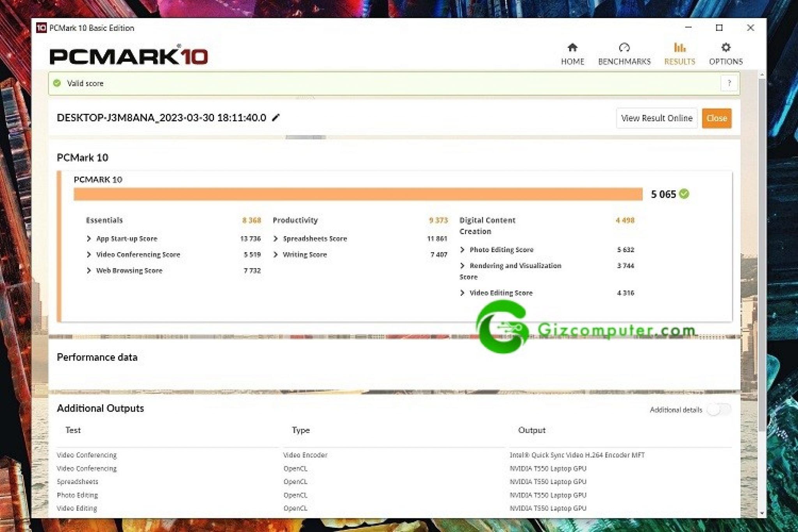
Task: Expand Web Browsing Score row
Action: [x=89, y=270]
